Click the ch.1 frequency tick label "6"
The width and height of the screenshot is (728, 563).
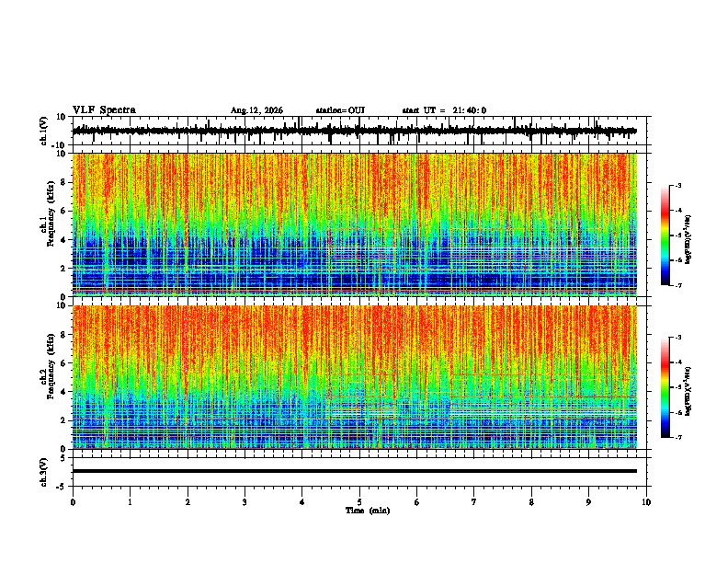click(63, 211)
